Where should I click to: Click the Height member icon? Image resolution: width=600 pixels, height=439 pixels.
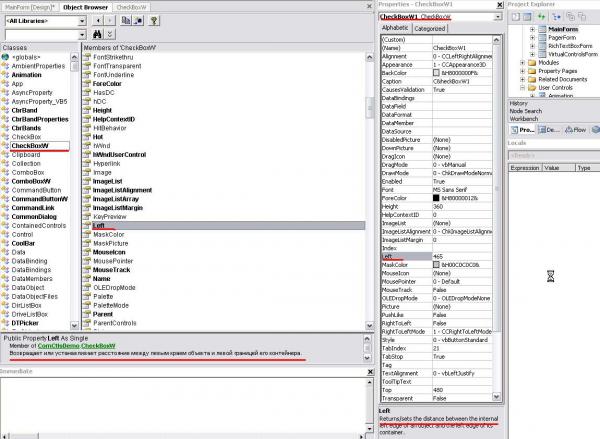[x=87, y=110]
